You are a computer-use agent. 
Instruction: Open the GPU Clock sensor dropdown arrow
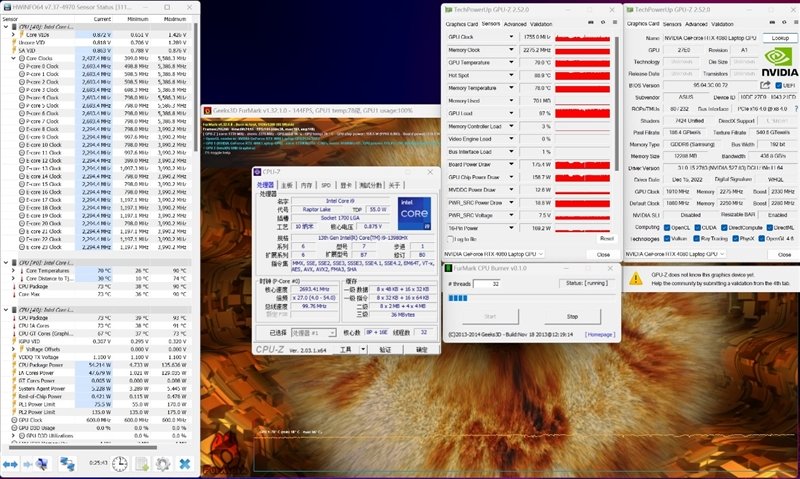511,37
